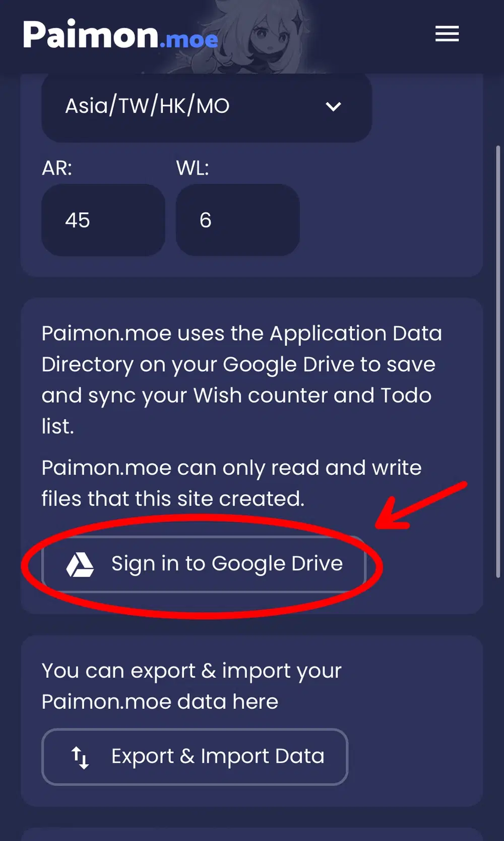Screen dimensions: 504x841
Task: Open the hamburger navigation menu
Action: pos(447,34)
